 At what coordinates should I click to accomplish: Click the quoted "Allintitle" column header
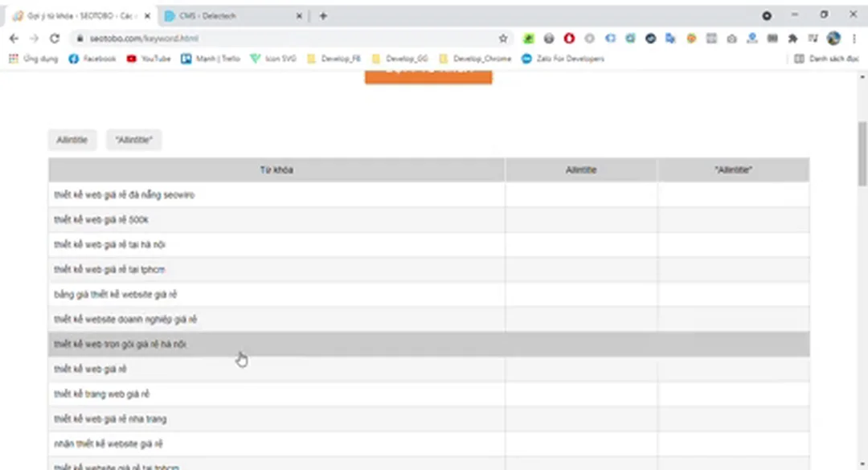(x=734, y=170)
